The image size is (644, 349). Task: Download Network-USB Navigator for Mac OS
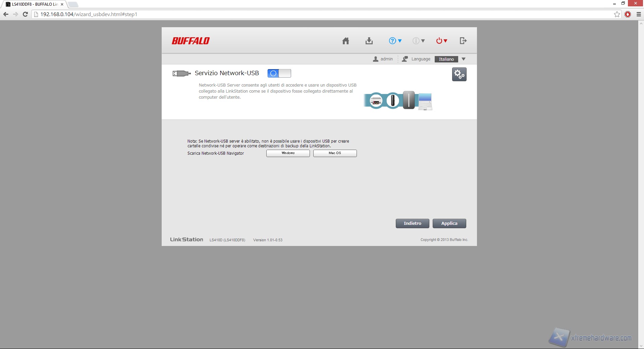click(x=335, y=153)
